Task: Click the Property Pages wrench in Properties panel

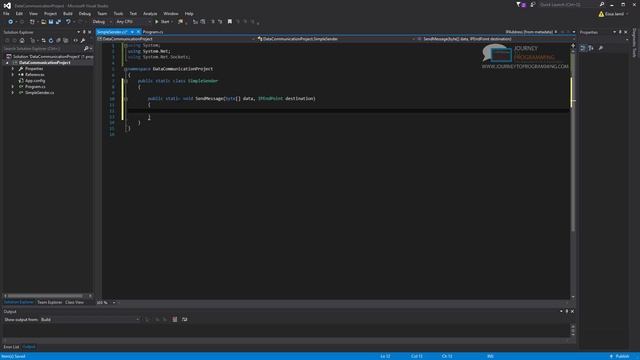Action: pos(601,48)
